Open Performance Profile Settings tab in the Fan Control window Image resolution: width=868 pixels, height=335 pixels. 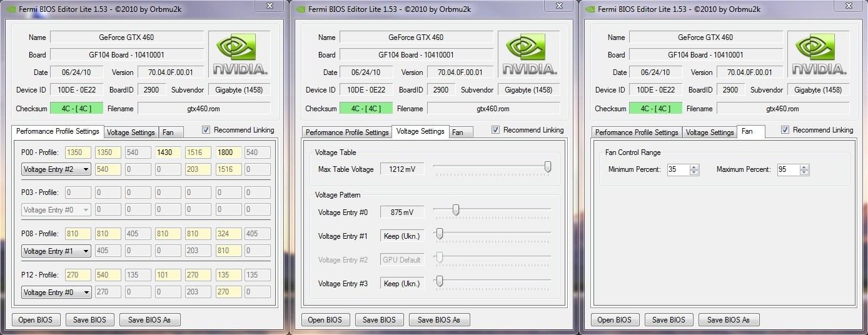coord(637,132)
